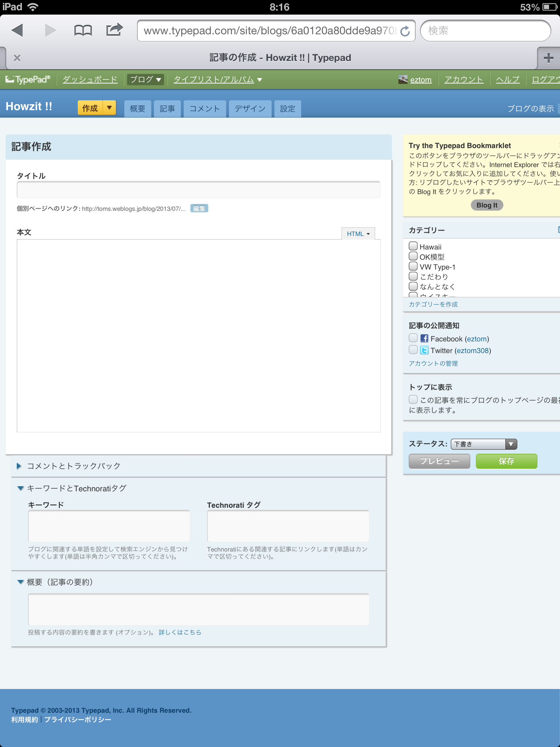Open the 概要 tab
This screenshot has height=747, width=560.
click(x=137, y=109)
